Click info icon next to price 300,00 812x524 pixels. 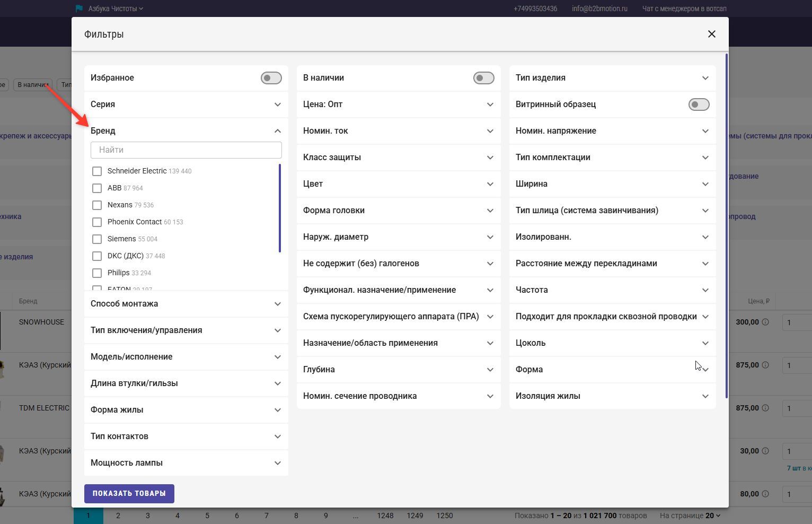(765, 322)
